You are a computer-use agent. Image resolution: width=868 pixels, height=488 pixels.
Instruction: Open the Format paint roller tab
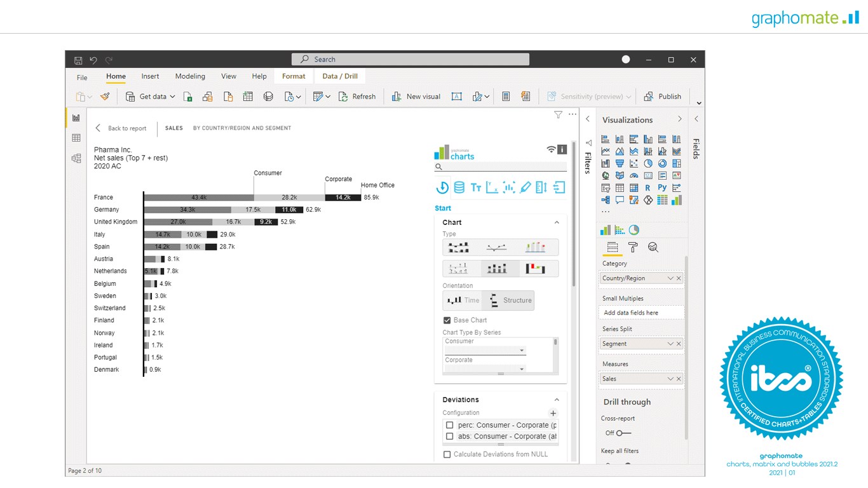(x=633, y=248)
